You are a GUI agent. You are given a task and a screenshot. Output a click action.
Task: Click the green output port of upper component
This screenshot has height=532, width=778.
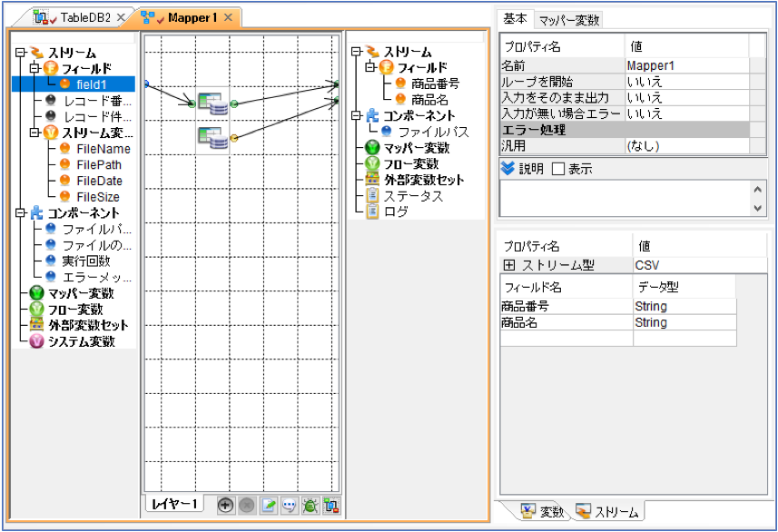click(234, 103)
